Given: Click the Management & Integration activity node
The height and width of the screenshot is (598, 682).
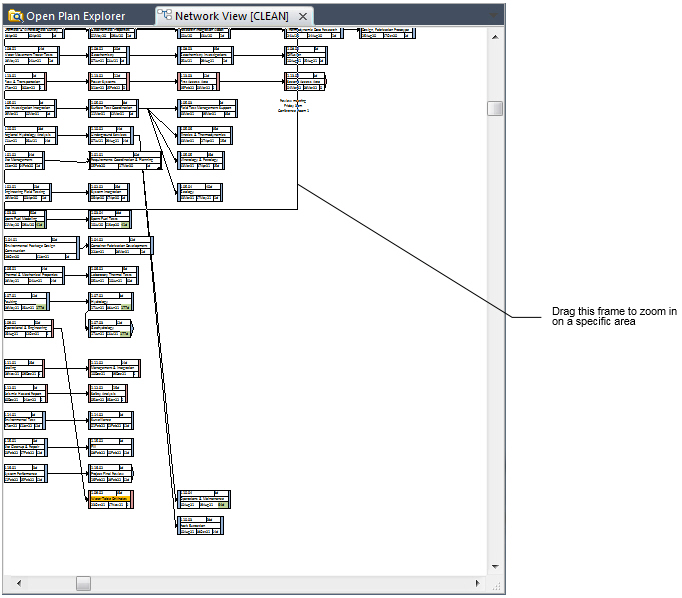Looking at the screenshot, I should pyautogui.click(x=112, y=368).
